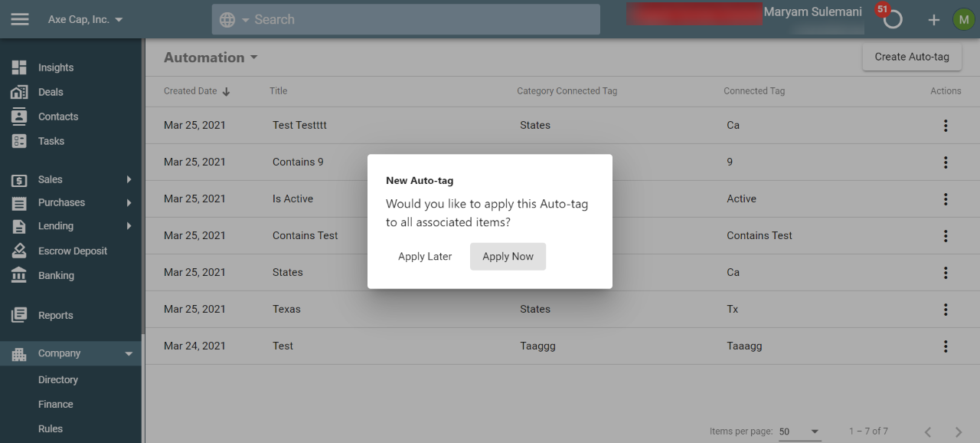Click the Taaagg connected tag cell
This screenshot has width=980, height=443.
[744, 346]
